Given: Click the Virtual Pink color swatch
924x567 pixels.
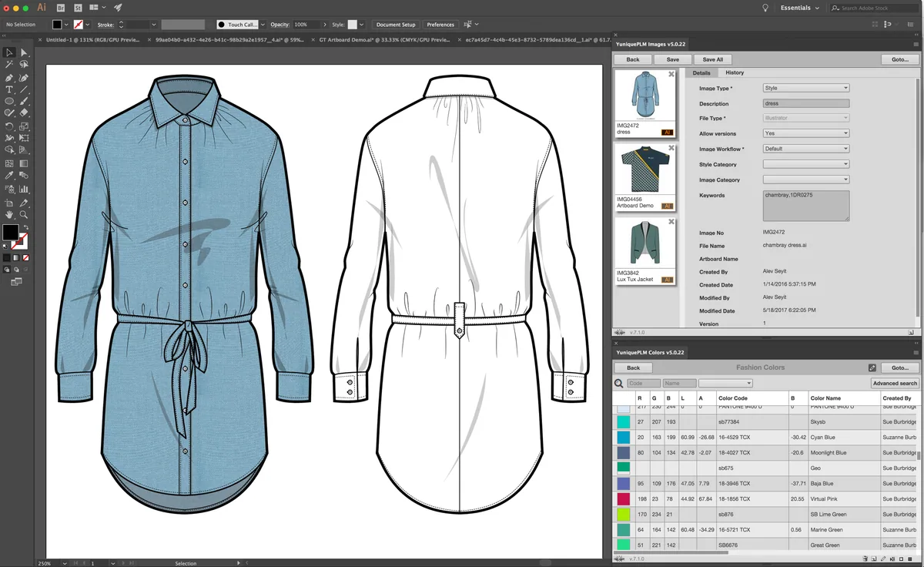Looking at the screenshot, I should click(x=624, y=498).
